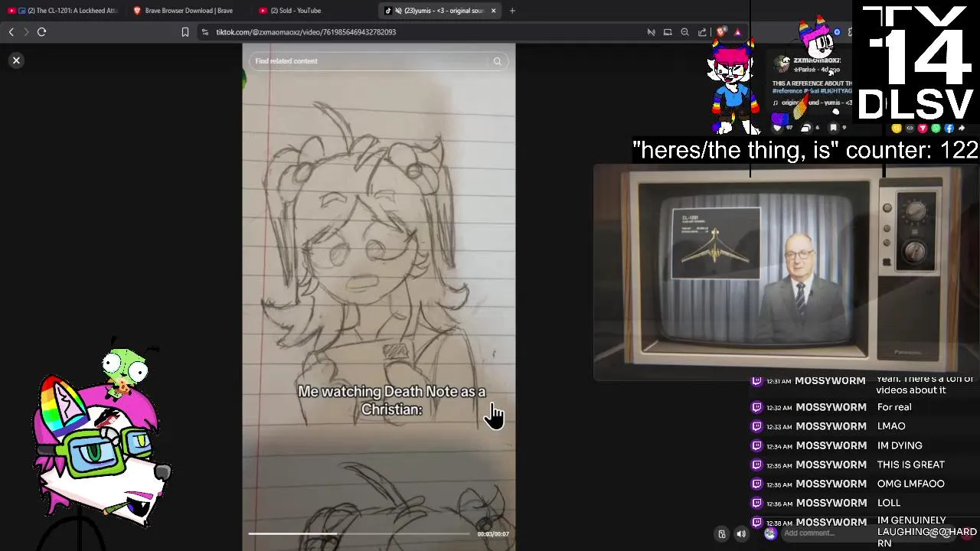Click the Add comment input field
The height and width of the screenshot is (551, 980).
point(868,533)
